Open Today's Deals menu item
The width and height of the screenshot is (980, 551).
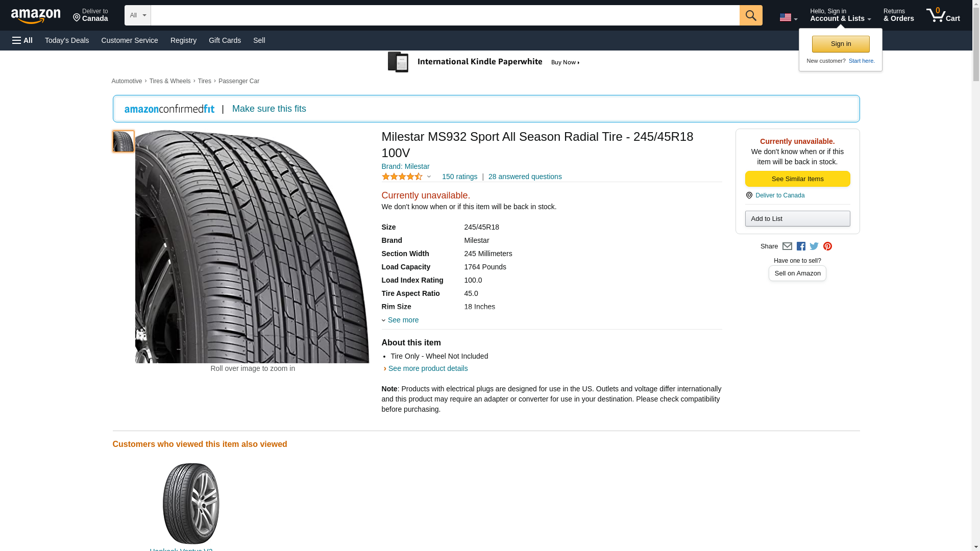pos(67,40)
